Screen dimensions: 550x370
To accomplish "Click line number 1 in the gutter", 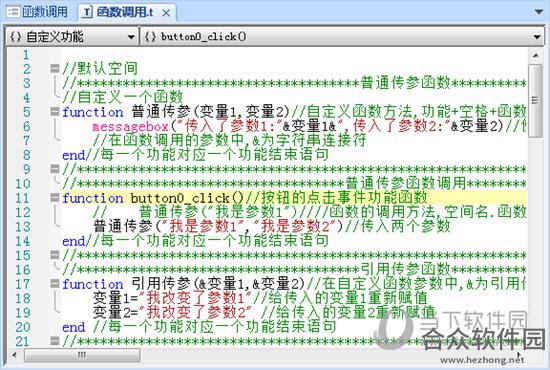I will 26,54.
